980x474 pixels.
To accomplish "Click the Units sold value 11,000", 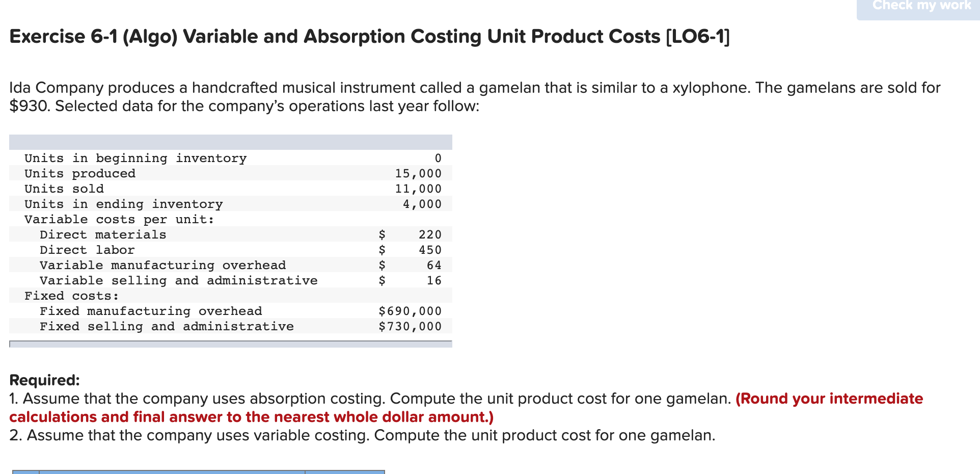I will pos(418,189).
